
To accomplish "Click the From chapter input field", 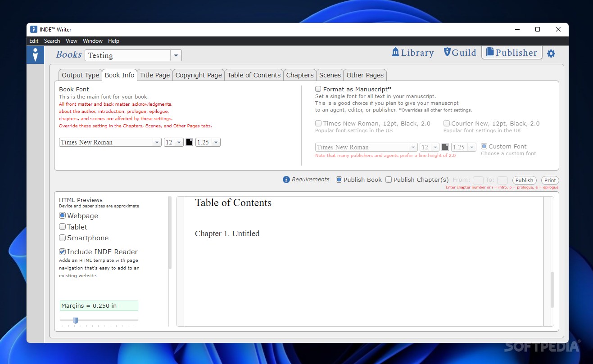I will pos(478,180).
